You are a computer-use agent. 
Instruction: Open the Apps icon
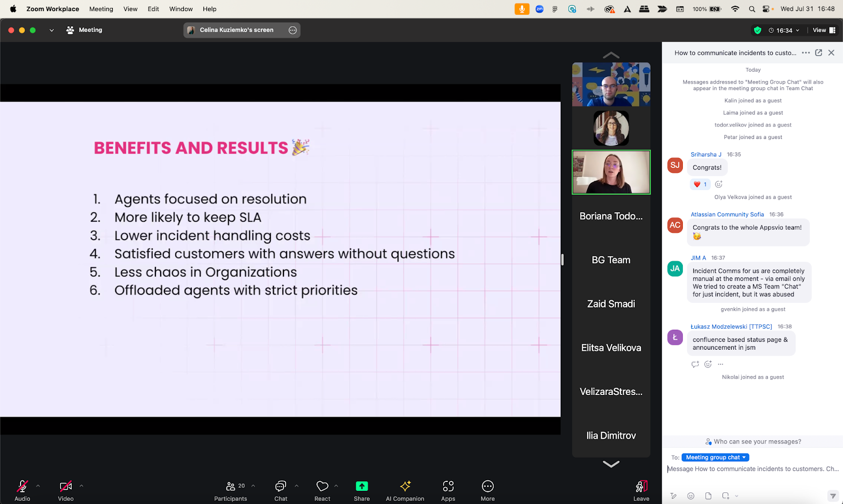[447, 486]
